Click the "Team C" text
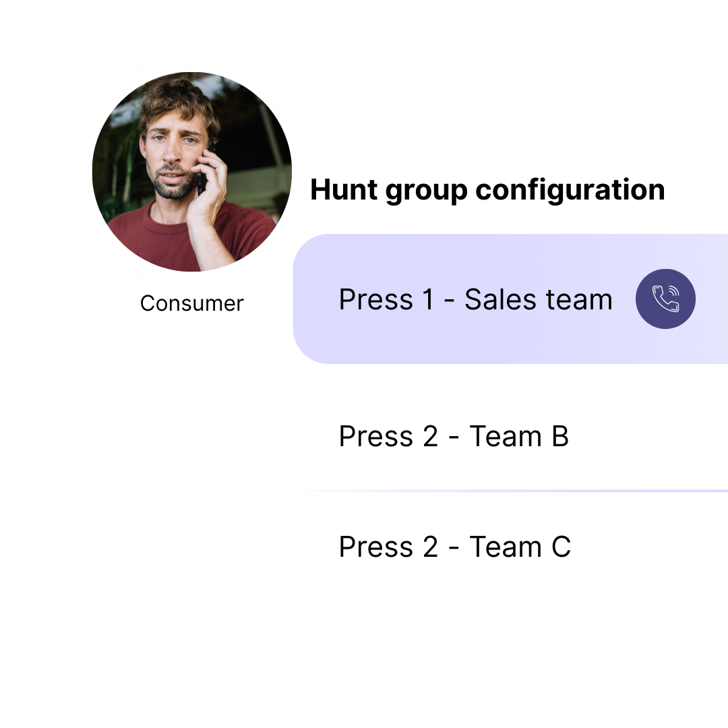This screenshot has width=728, height=728. (x=520, y=547)
